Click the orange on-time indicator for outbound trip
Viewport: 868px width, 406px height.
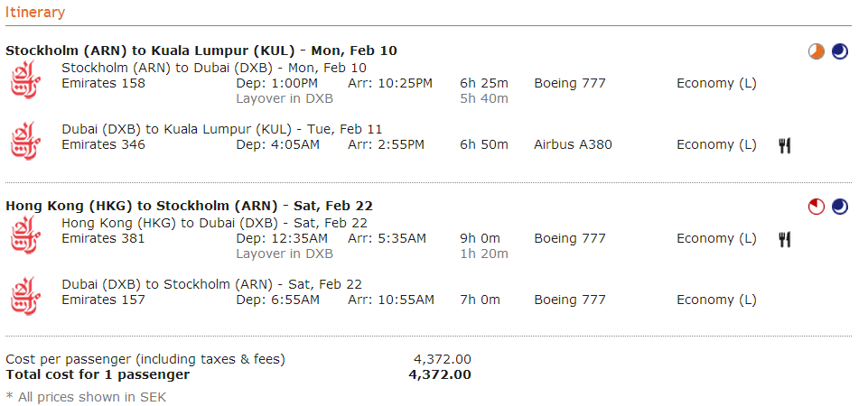(x=817, y=52)
